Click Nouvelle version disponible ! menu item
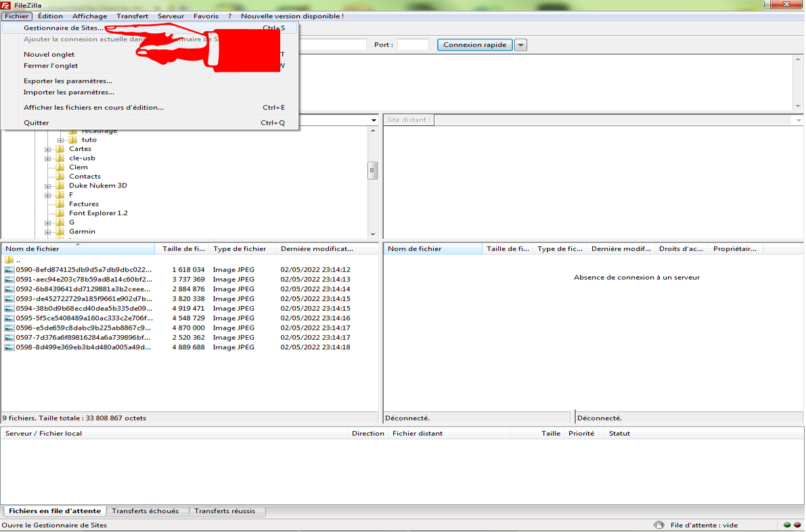 (292, 16)
